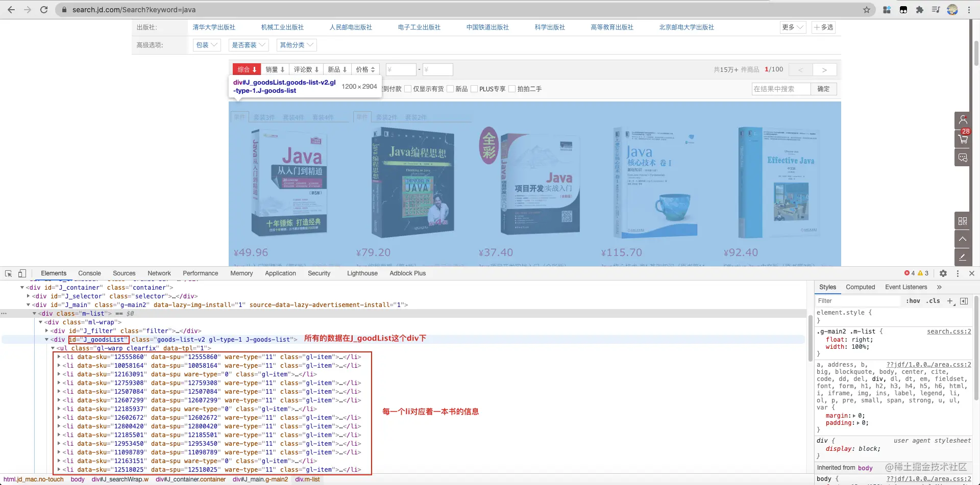The image size is (980, 485).
Task: Click the browser address bar URL
Action: 134,10
